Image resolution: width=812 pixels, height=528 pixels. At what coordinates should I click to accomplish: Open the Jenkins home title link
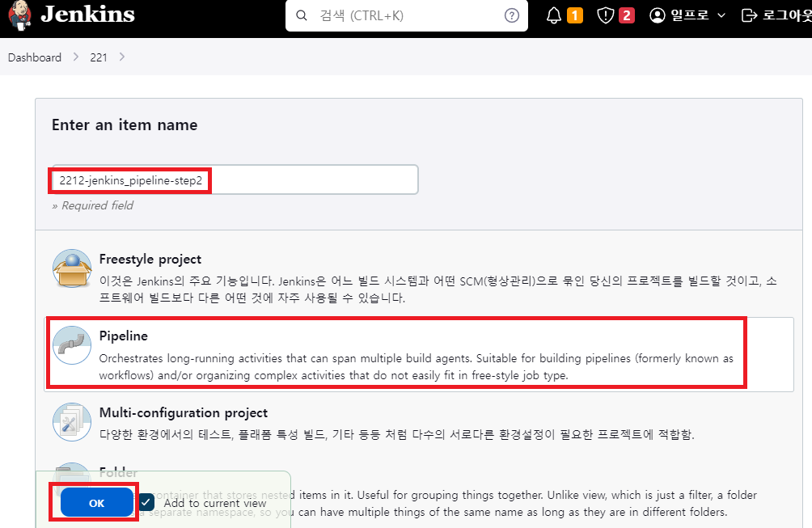87,14
